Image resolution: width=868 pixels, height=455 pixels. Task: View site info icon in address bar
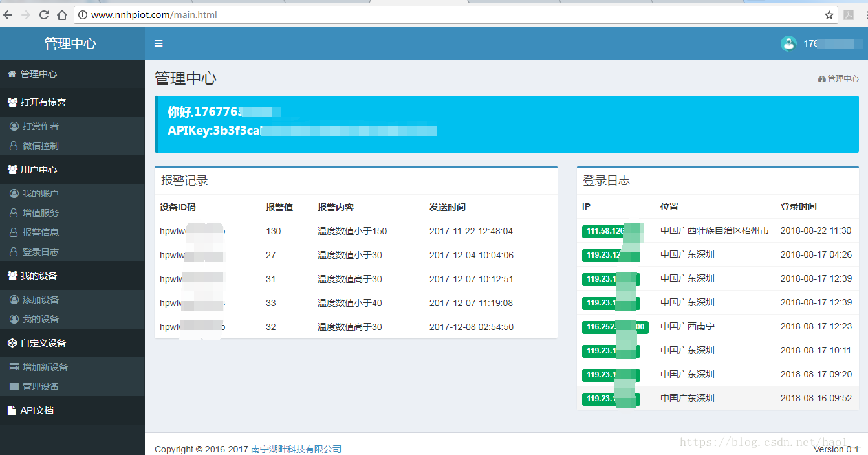(83, 15)
